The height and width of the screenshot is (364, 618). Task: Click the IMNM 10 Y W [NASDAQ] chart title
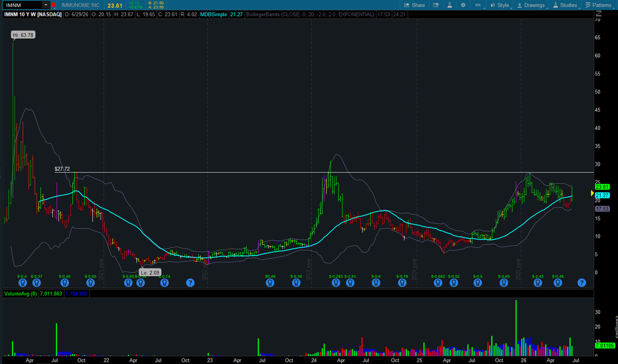pos(32,15)
